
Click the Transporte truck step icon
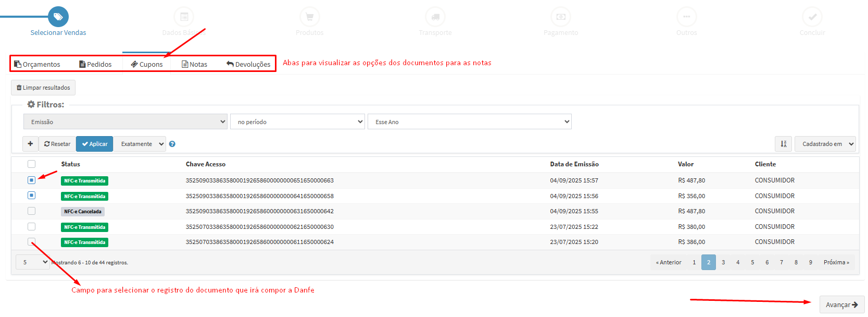coord(435,17)
